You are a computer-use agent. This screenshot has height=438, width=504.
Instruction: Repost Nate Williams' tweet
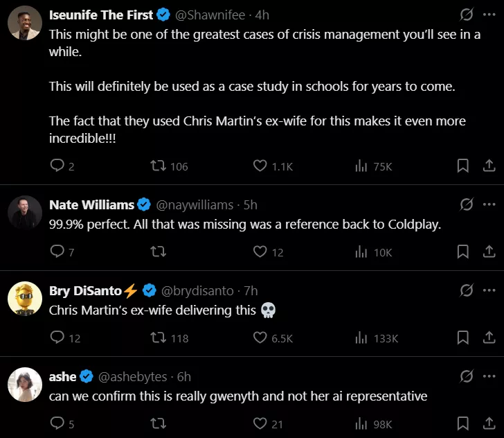pyautogui.click(x=158, y=252)
